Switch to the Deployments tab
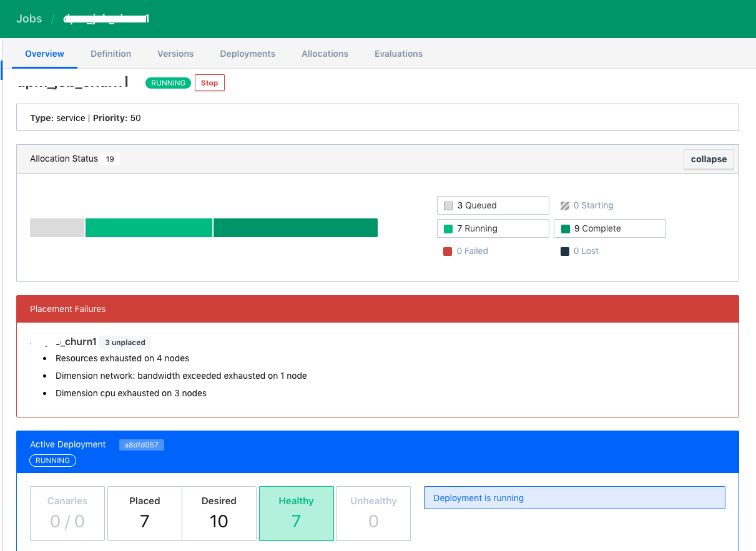Viewport: 756px width, 551px height. point(247,54)
